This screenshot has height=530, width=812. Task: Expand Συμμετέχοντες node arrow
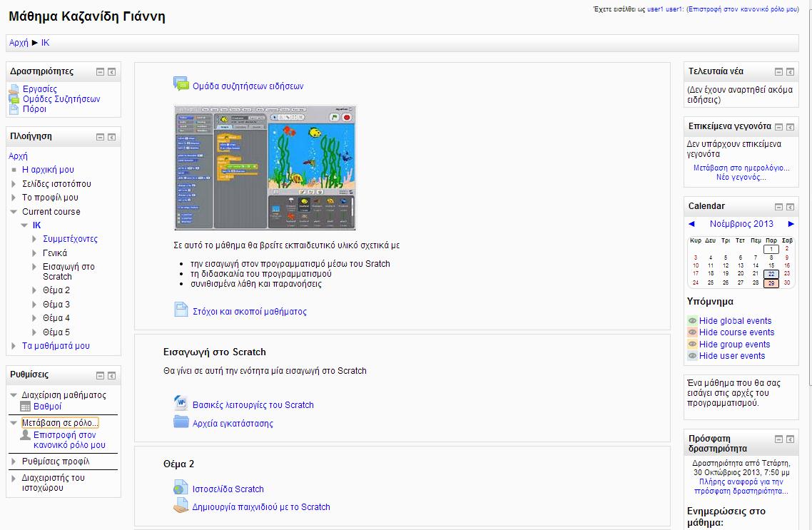pyautogui.click(x=35, y=238)
